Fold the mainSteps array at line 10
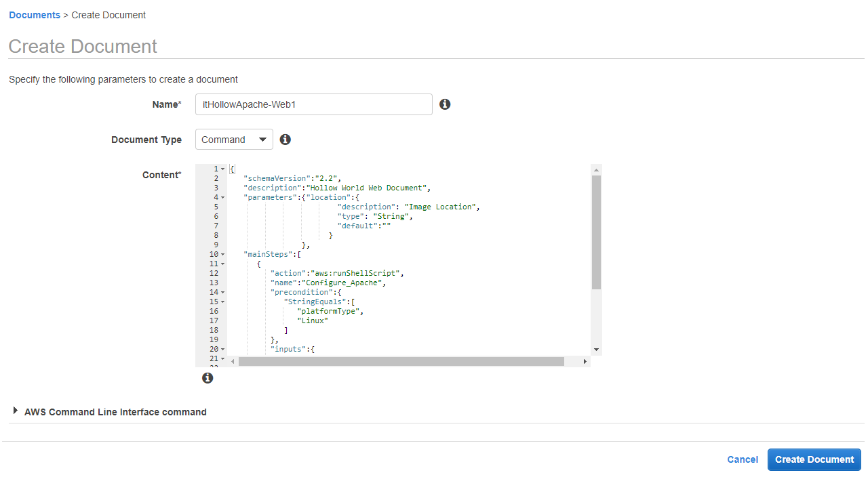Viewport: 868px width, 477px height. pos(223,255)
